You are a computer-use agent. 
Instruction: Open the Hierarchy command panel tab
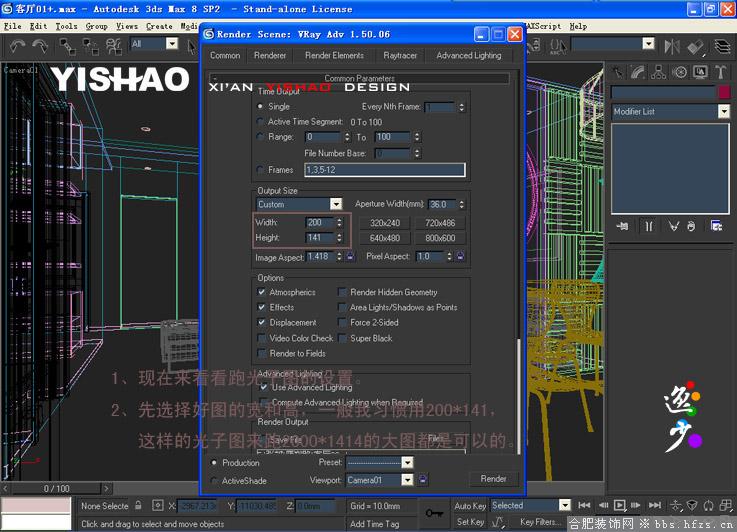(658, 72)
